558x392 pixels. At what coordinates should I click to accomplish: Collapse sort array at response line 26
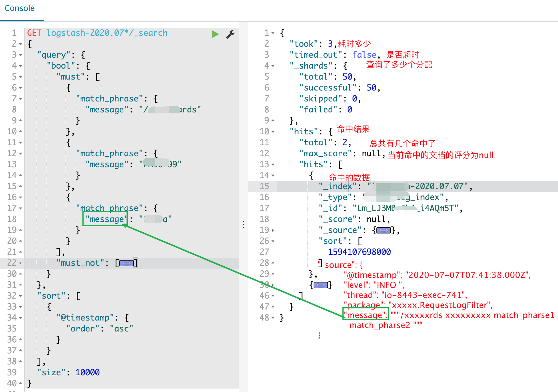point(273,241)
